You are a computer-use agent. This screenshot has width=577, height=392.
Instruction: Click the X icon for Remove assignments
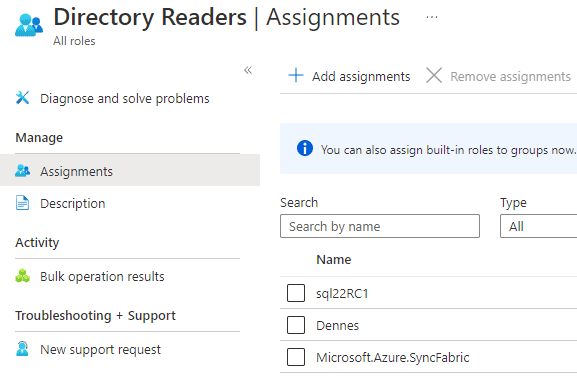pos(434,75)
